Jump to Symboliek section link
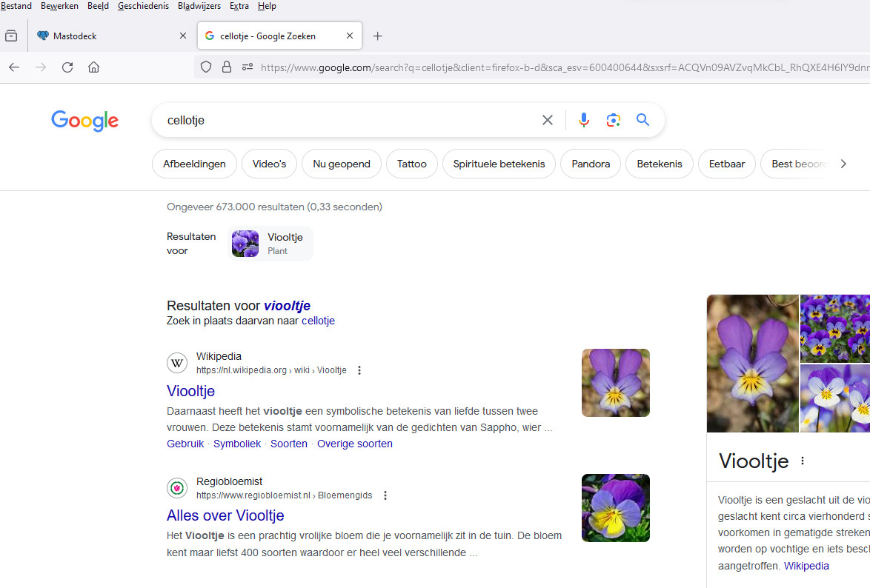Screen dimensions: 870x588 (x=237, y=444)
